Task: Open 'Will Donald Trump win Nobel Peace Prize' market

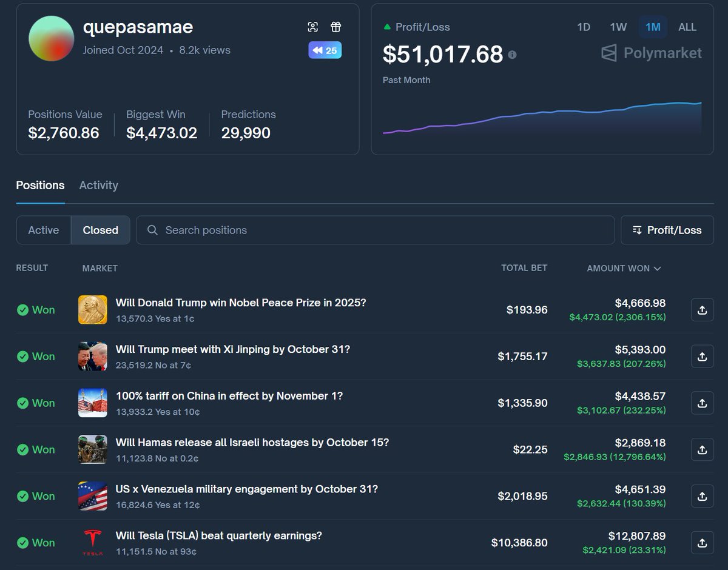Action: (241, 303)
